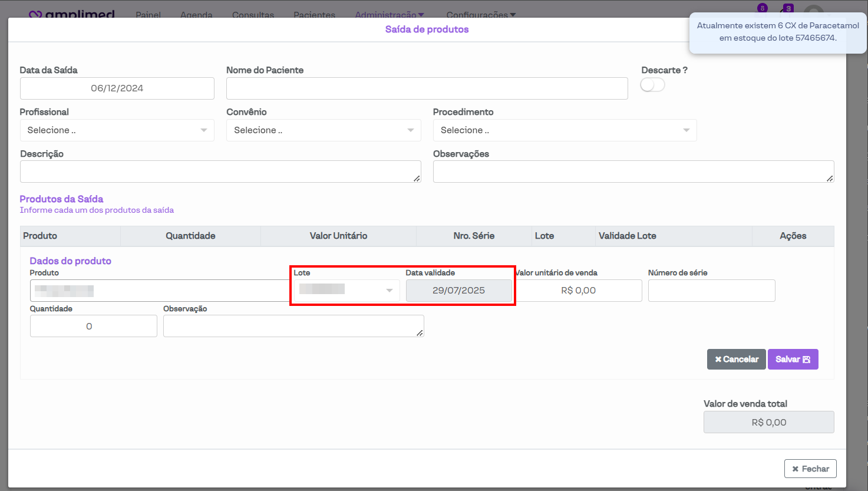Expand the Lote dropdown arrow

389,291
